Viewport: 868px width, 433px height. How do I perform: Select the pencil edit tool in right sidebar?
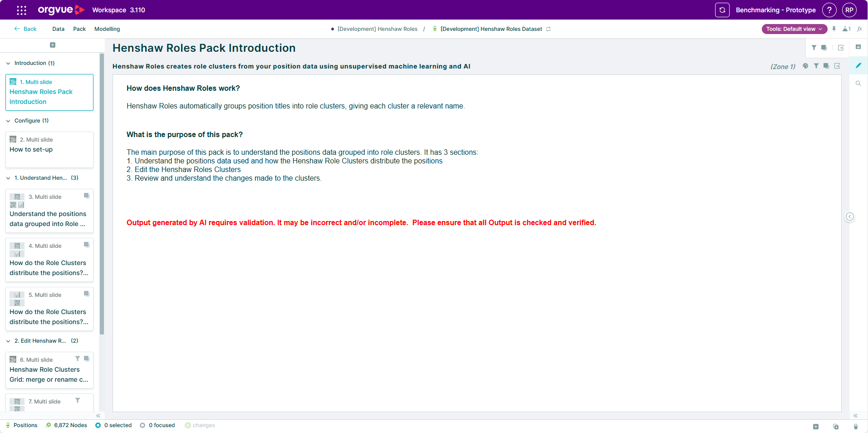[858, 65]
